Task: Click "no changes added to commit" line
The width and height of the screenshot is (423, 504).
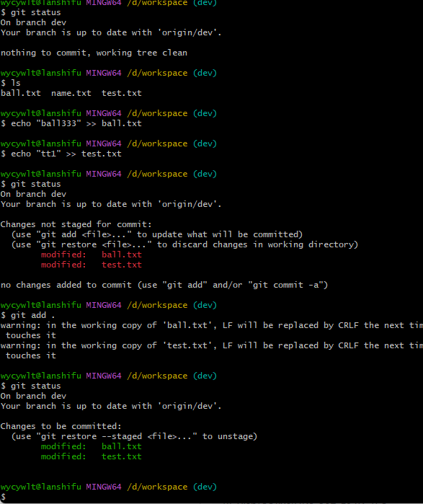Action: (x=164, y=285)
